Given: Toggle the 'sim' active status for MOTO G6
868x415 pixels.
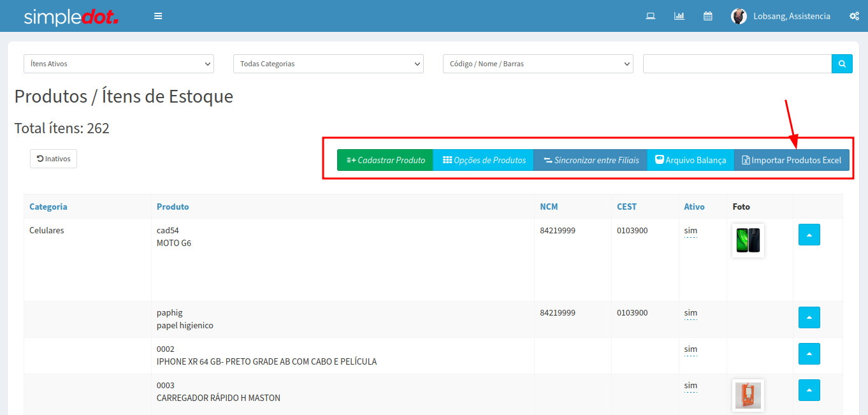Looking at the screenshot, I should [690, 231].
